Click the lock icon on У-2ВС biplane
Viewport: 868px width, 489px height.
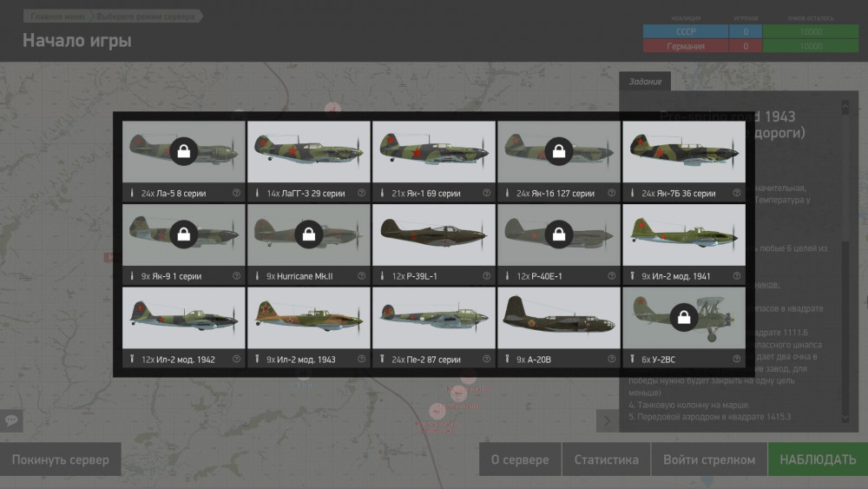pos(683,318)
